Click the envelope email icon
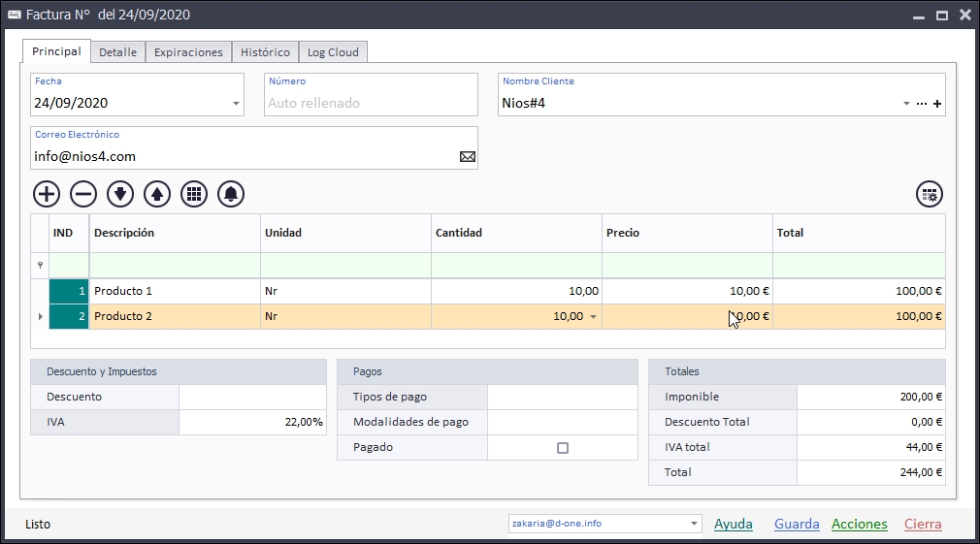980x544 pixels. [468, 156]
